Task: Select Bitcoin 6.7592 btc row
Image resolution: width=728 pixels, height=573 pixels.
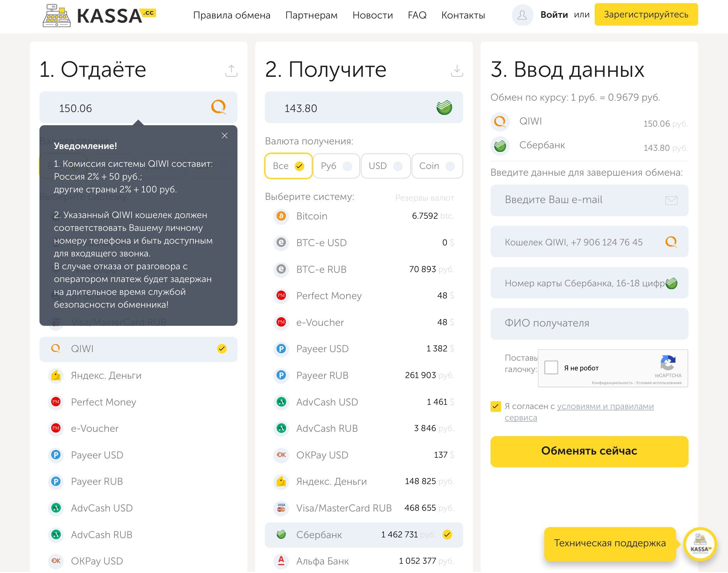Action: pyautogui.click(x=364, y=216)
